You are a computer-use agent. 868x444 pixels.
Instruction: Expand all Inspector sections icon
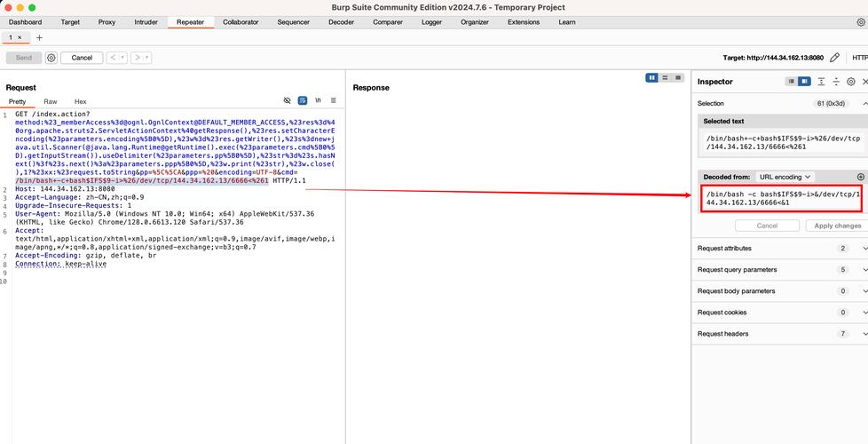[822, 82]
